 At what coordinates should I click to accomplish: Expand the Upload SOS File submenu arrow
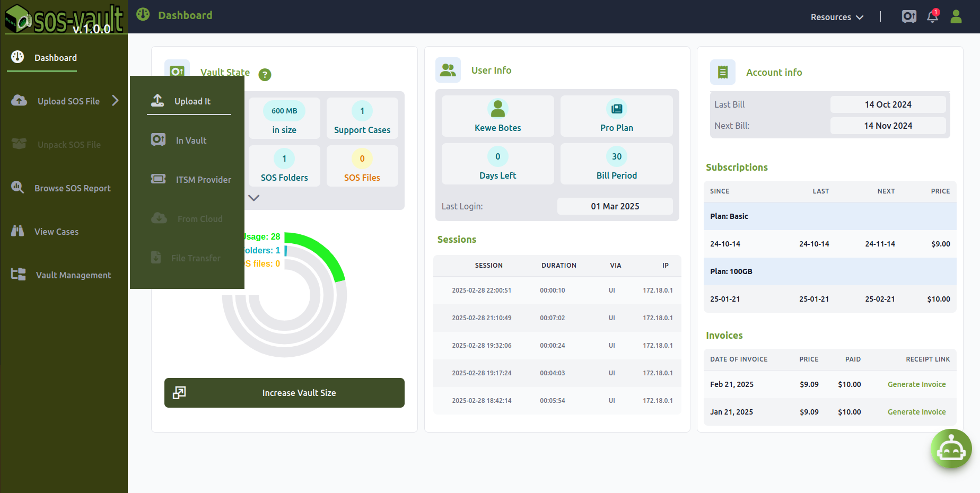115,101
